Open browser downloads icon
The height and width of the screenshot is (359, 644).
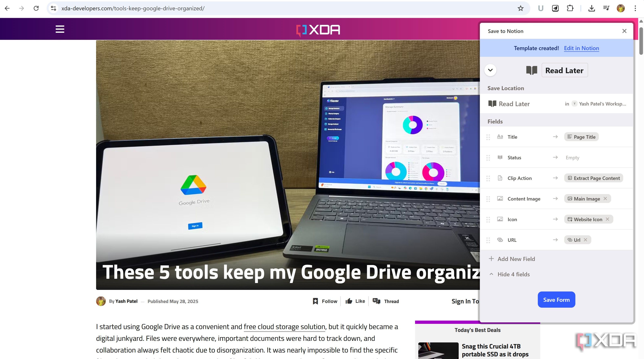[x=592, y=8]
